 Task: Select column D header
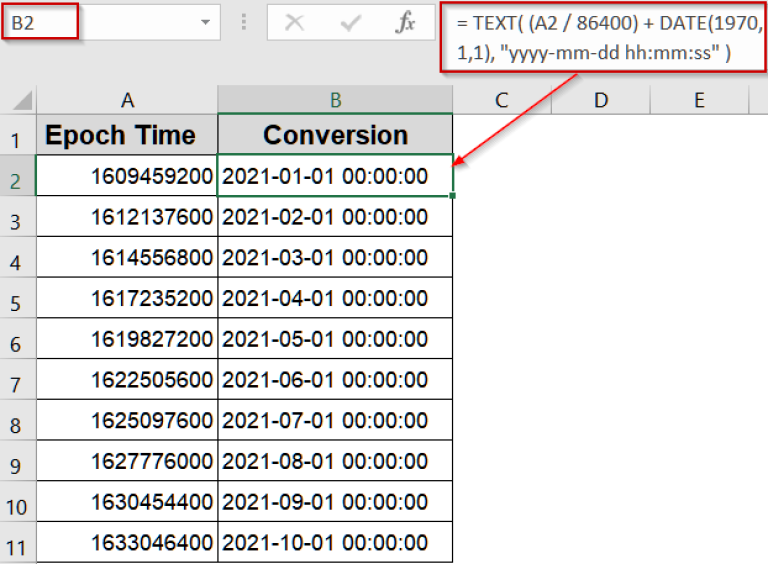(x=601, y=100)
